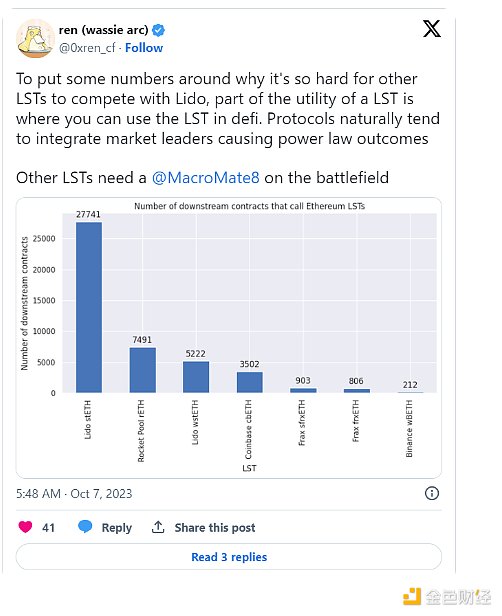Click the share upload arrow icon

pyautogui.click(x=158, y=527)
